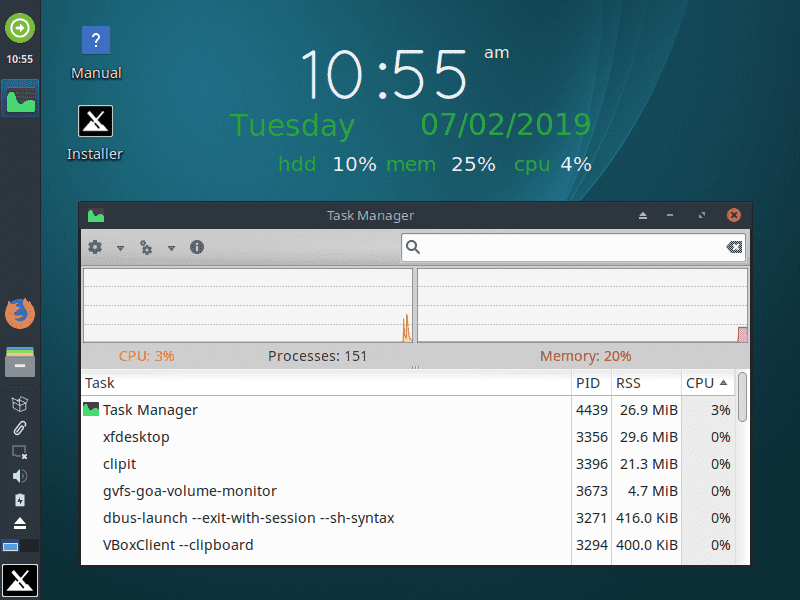Click the battery indicator icon on the panel
Screen dimensions: 800x600
point(20,500)
